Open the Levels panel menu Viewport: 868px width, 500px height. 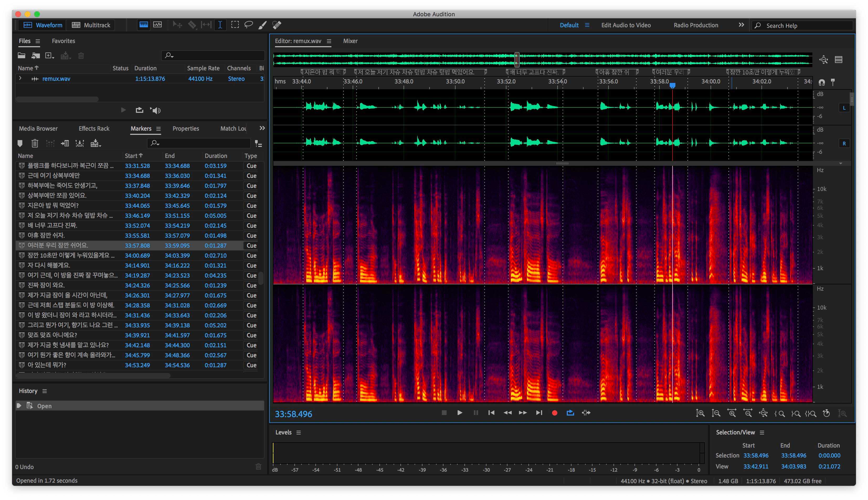click(299, 433)
